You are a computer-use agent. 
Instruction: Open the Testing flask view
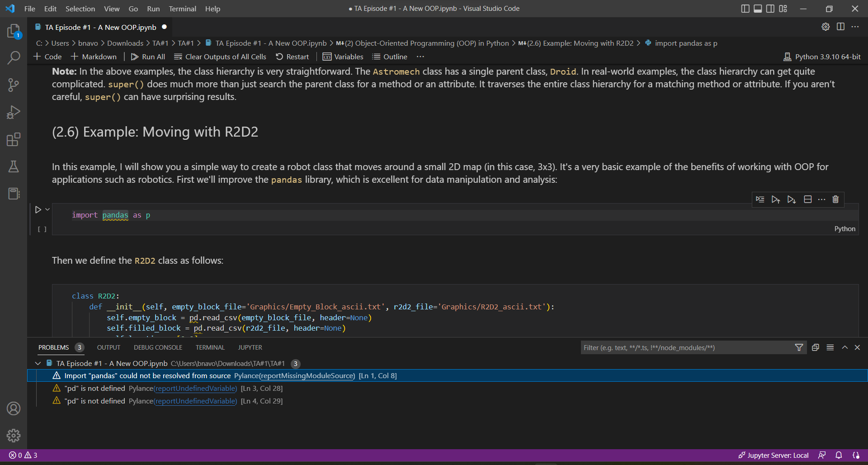14,166
